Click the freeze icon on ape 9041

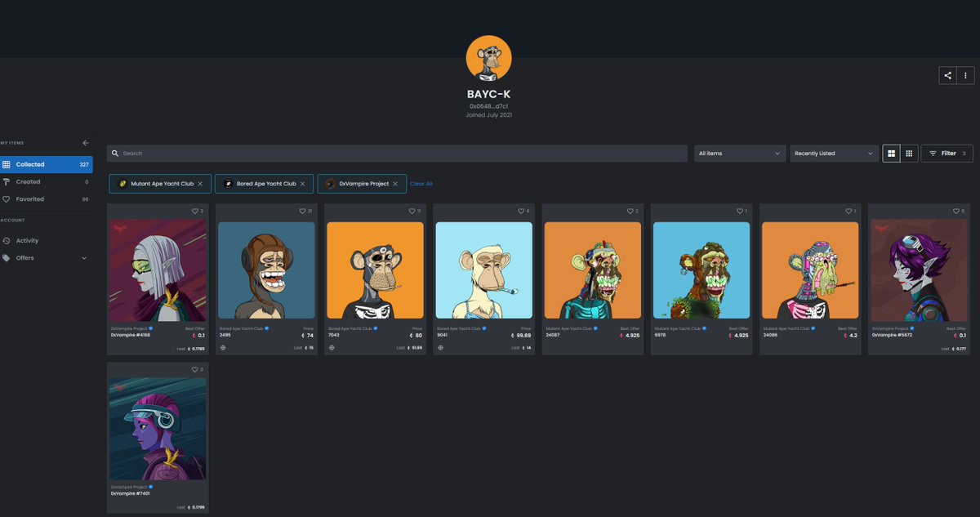[x=440, y=347]
